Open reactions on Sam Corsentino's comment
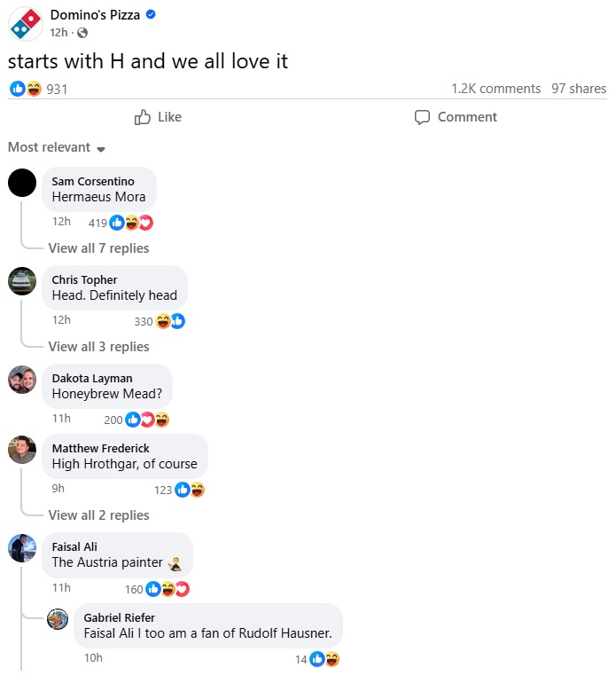Viewport: 616px width, 691px height. pyautogui.click(x=121, y=223)
